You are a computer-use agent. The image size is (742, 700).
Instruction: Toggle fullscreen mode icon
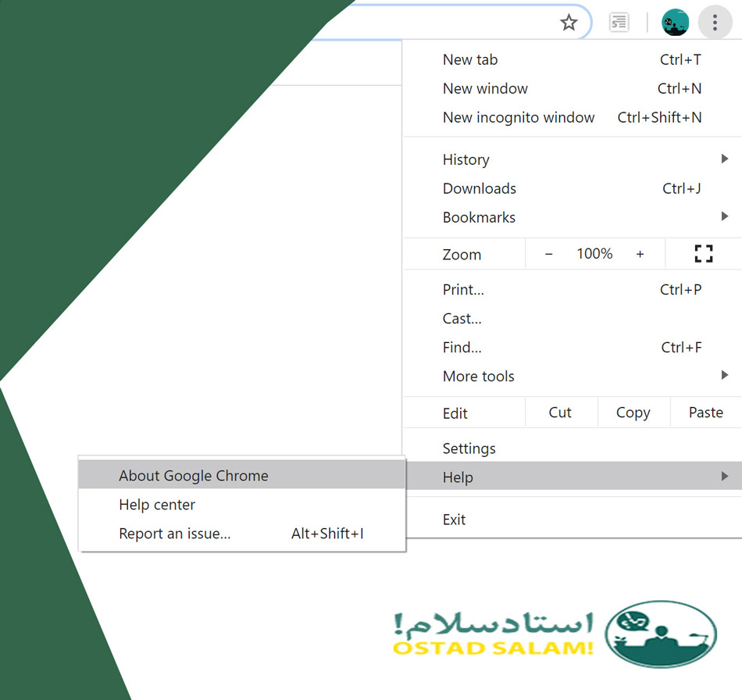(x=703, y=254)
